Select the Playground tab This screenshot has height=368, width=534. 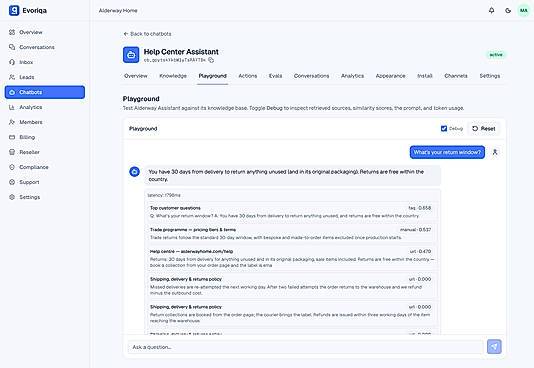coord(213,76)
